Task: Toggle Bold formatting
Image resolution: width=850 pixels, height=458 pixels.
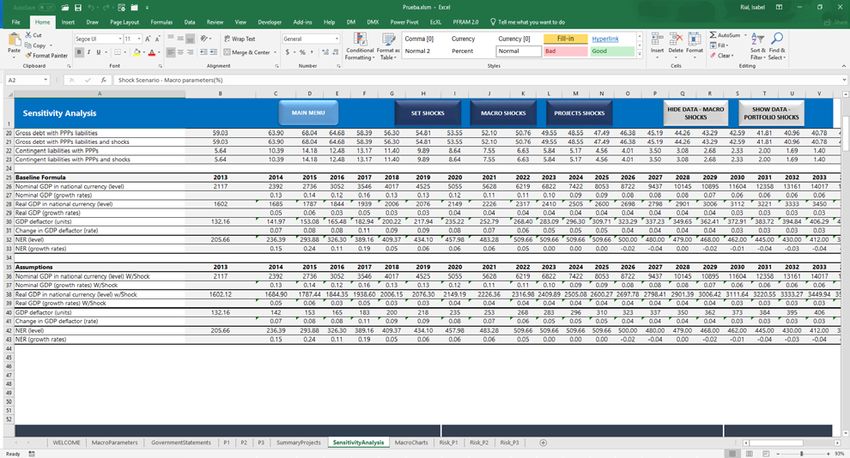Action: coord(79,53)
